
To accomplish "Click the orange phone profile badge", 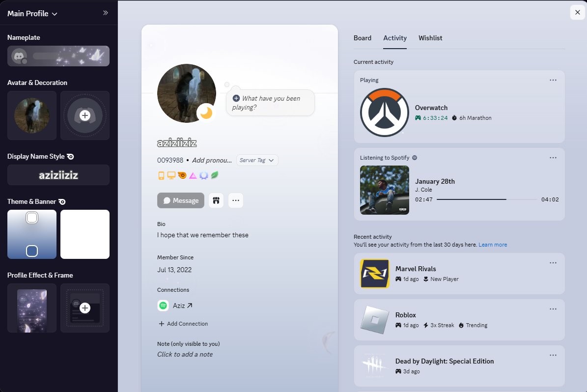I will [x=161, y=175].
